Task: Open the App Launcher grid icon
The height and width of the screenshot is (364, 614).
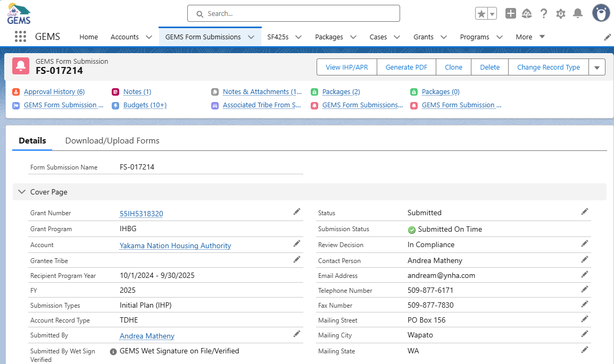Action: tap(20, 37)
